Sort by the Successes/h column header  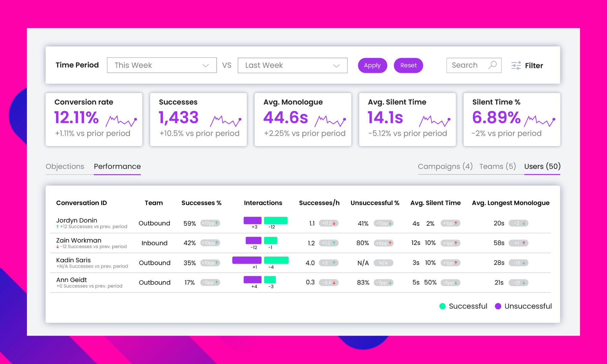[x=319, y=203]
